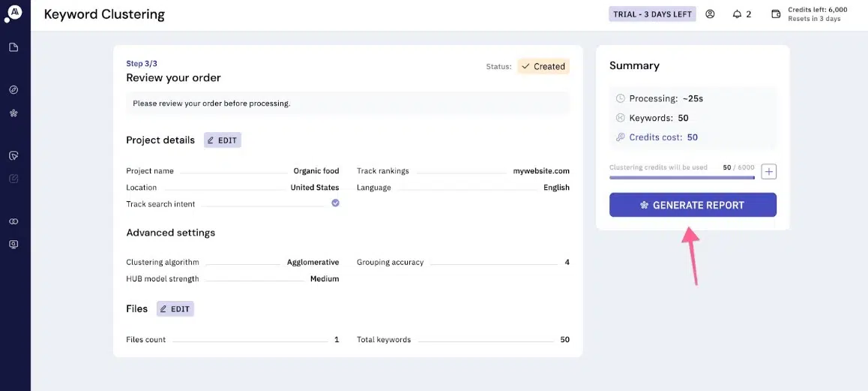Click the 'Keyword Clustering' page title
The height and width of the screenshot is (391, 868).
(104, 14)
